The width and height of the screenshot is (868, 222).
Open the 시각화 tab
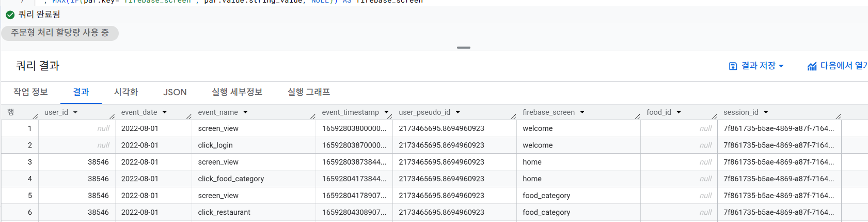pos(126,92)
